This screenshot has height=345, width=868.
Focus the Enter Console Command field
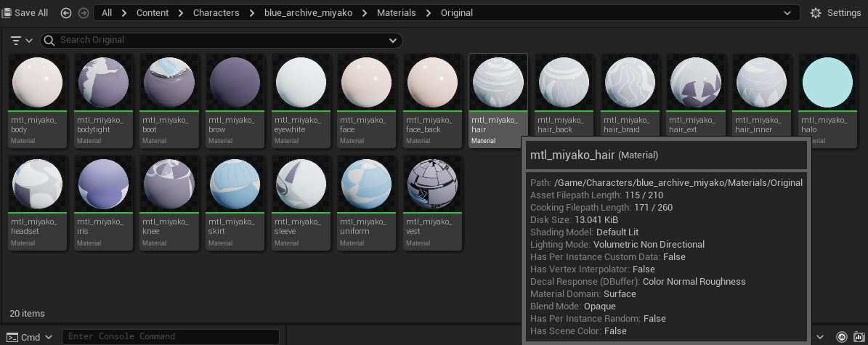(171, 336)
